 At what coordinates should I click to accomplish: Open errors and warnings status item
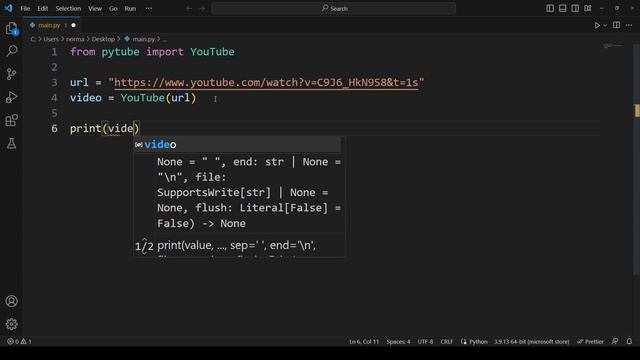pyautogui.click(x=19, y=342)
